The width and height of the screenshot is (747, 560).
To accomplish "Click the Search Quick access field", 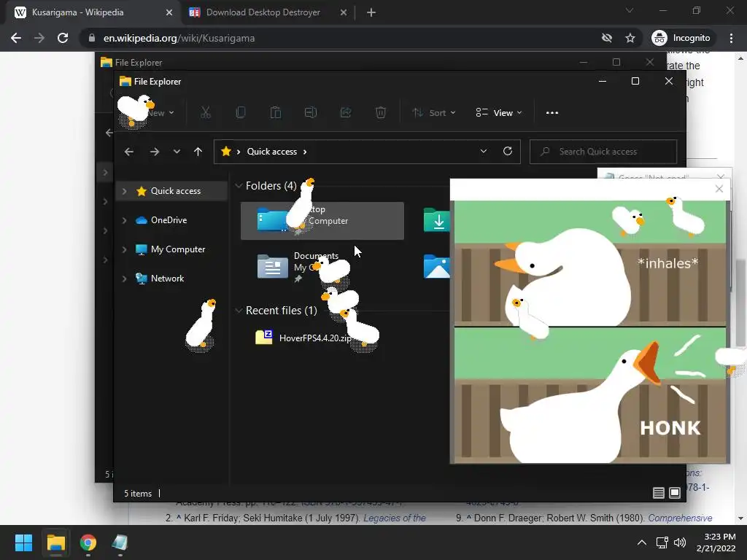I will pos(603,152).
